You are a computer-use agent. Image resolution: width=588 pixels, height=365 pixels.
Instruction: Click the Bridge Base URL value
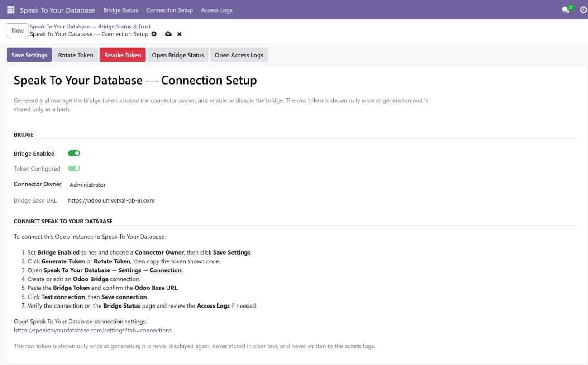[x=111, y=200]
